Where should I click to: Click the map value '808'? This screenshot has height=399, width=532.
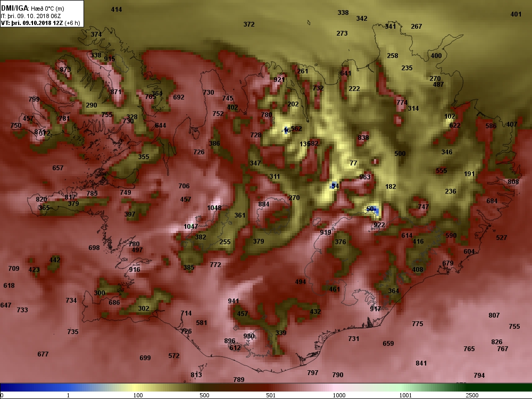(513, 182)
